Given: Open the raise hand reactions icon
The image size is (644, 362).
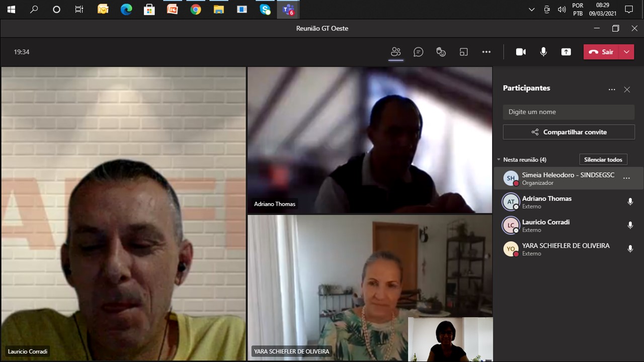Looking at the screenshot, I should (441, 52).
